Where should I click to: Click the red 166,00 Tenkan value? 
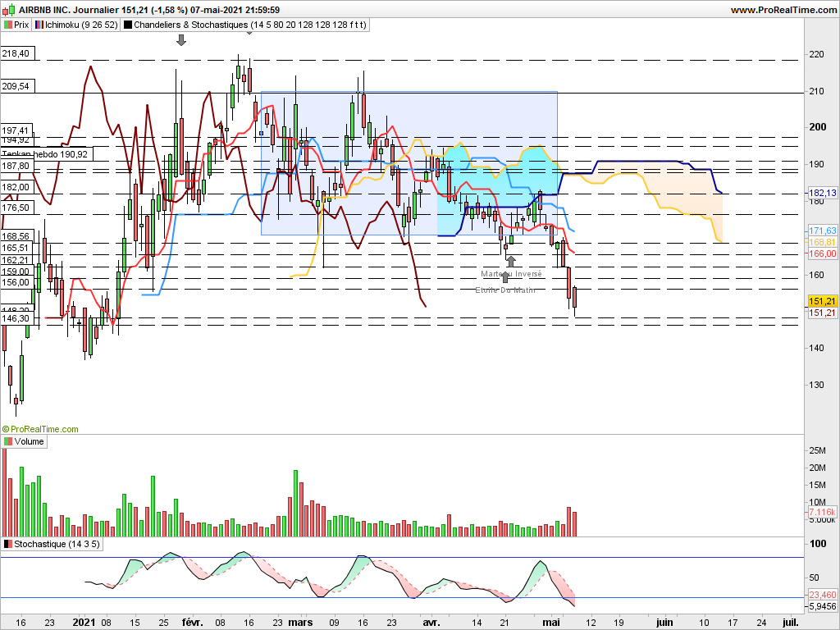[822, 253]
